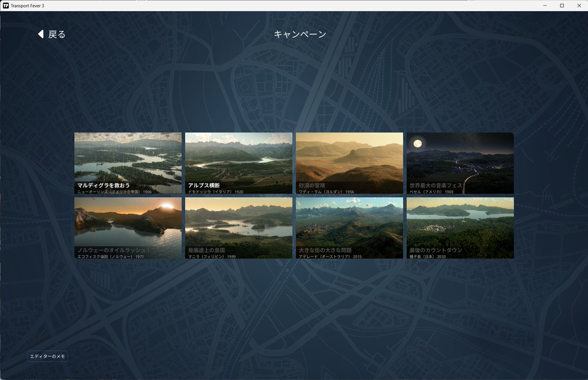The height and width of the screenshot is (380, 588).
Task: Choose the 砂漠の冒険 desert mission card
Action: point(349,163)
